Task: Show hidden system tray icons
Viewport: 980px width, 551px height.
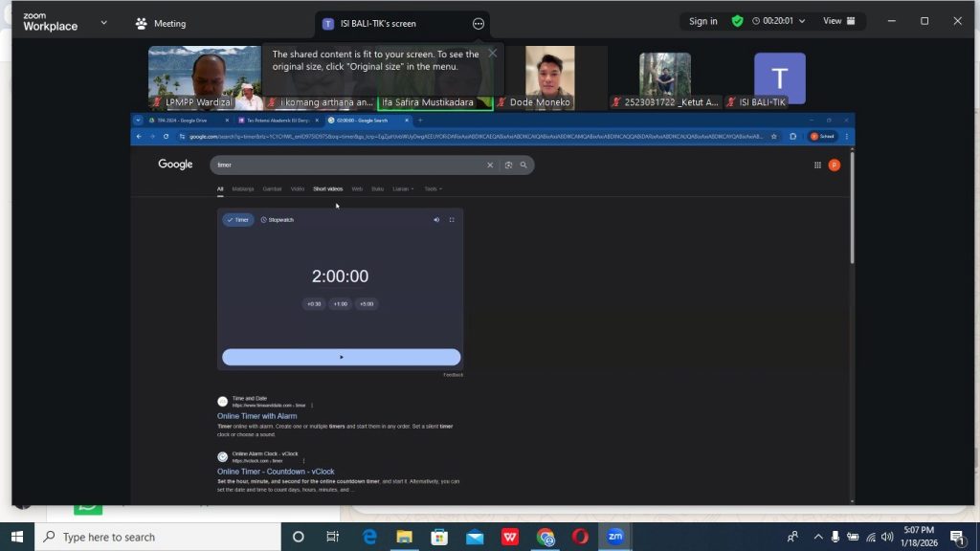Action: pos(817,537)
